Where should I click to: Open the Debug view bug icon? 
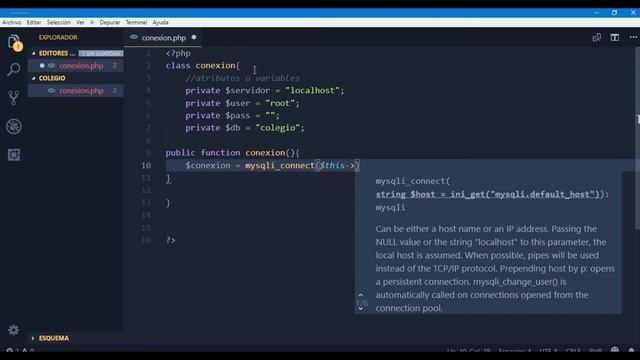pos(14,126)
